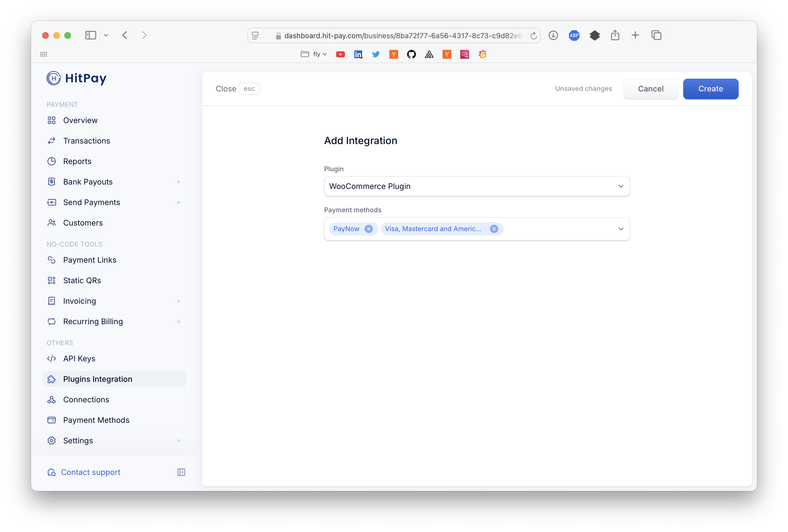
Task: Click the ABP extension icon
Action: [574, 35]
